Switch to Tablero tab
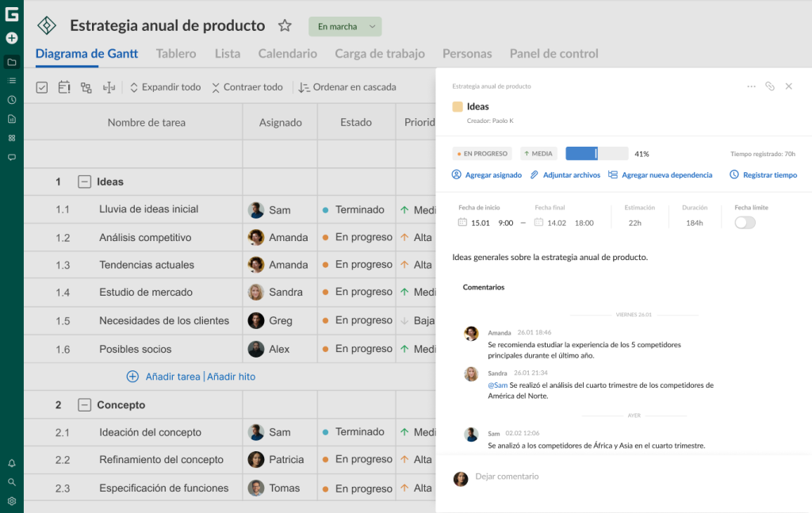812x513 pixels. [176, 54]
